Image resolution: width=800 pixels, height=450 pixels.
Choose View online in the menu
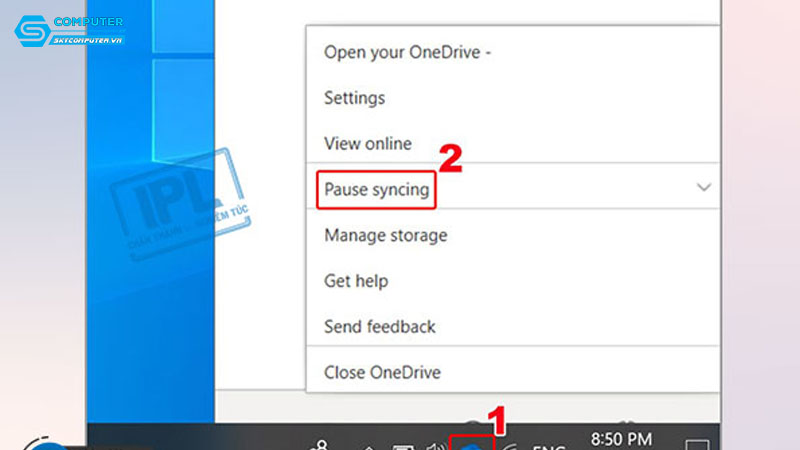click(x=367, y=144)
